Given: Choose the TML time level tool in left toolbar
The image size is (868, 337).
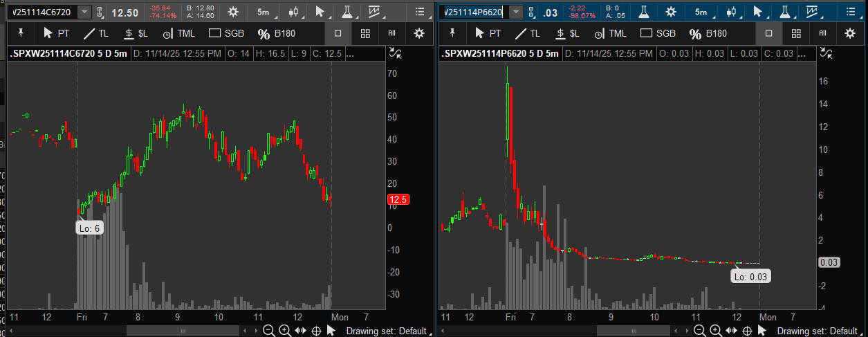Looking at the screenshot, I should pos(178,33).
